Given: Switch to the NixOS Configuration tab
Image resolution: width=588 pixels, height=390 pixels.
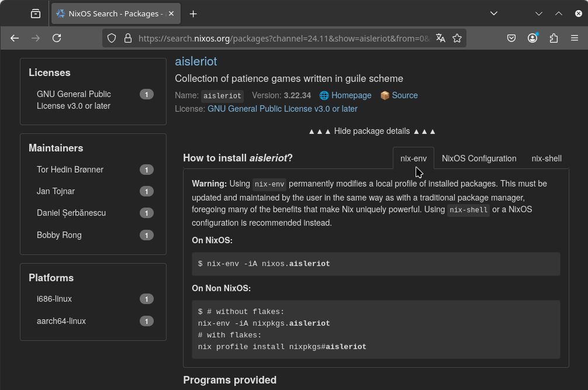Looking at the screenshot, I should [x=479, y=158].
